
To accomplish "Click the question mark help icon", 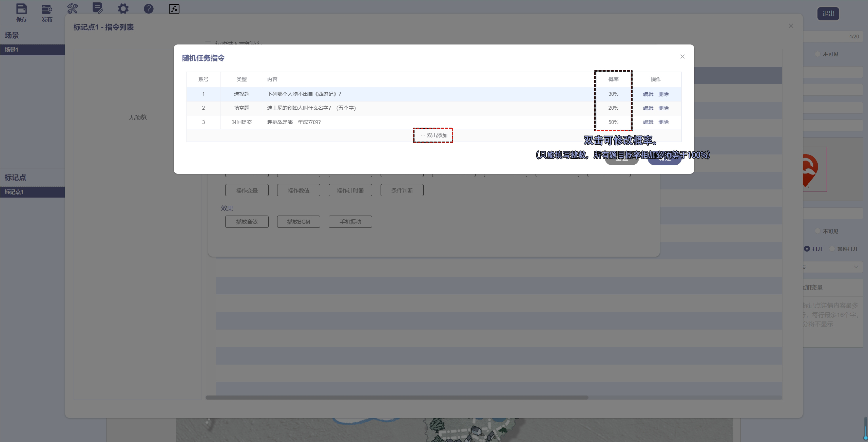I will pos(149,9).
